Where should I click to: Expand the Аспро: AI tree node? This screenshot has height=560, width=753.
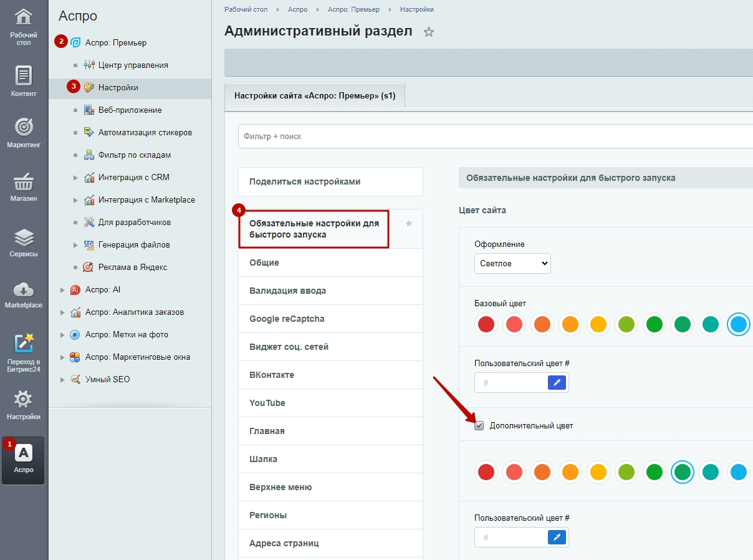click(x=62, y=290)
